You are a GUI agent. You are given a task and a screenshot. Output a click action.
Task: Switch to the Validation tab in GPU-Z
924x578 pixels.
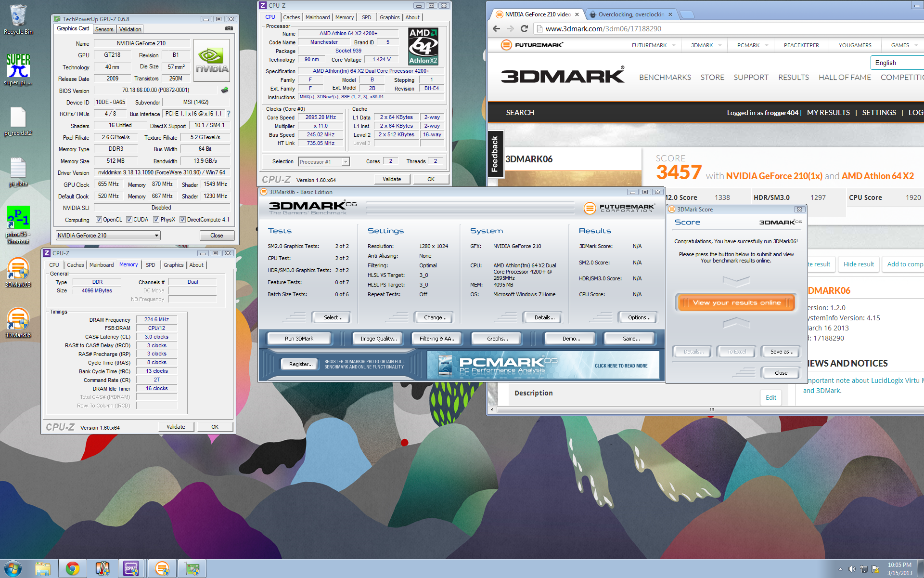pos(130,29)
